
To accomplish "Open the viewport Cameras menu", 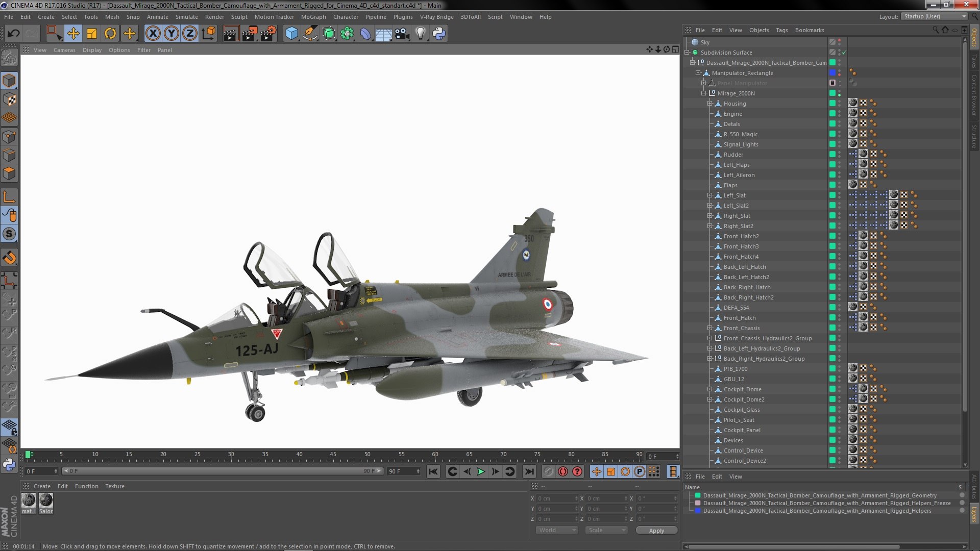I will tap(64, 50).
